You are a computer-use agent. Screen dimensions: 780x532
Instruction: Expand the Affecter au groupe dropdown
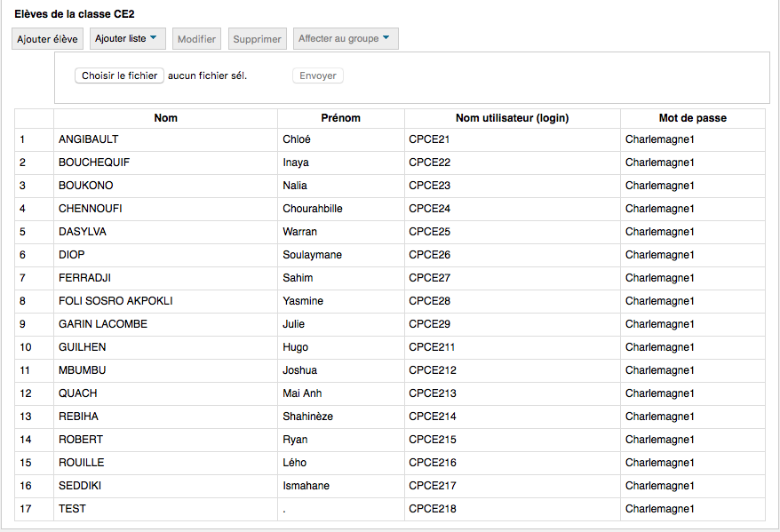pyautogui.click(x=345, y=39)
